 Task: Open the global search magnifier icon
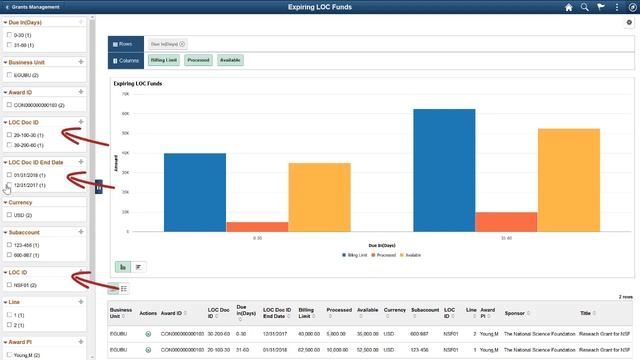tap(584, 7)
